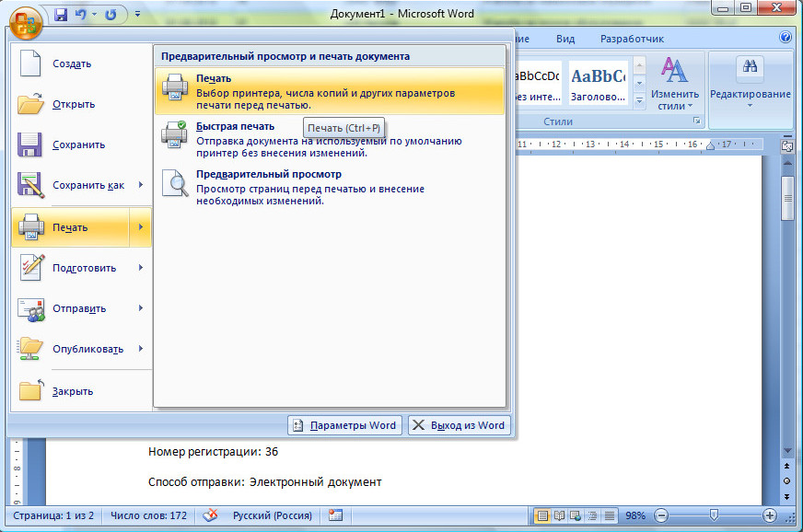Click the Быстрая печать printer icon with green check
The height and width of the screenshot is (532, 803).
(x=174, y=134)
